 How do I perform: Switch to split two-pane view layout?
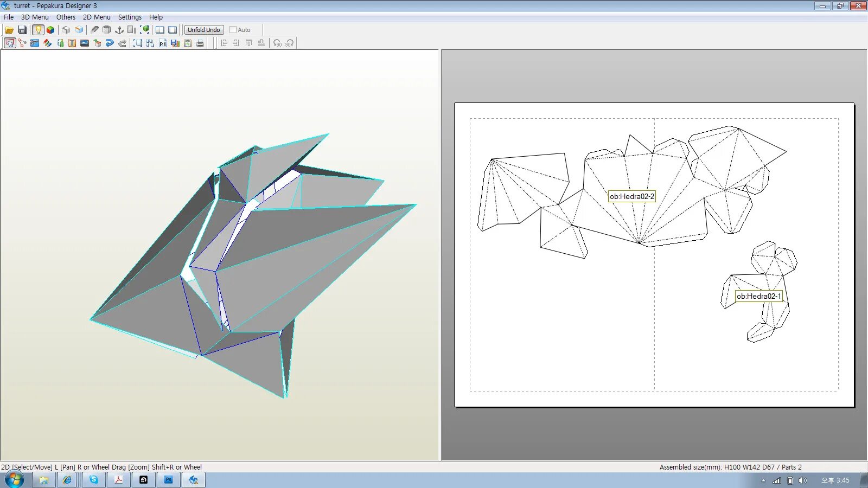click(160, 30)
